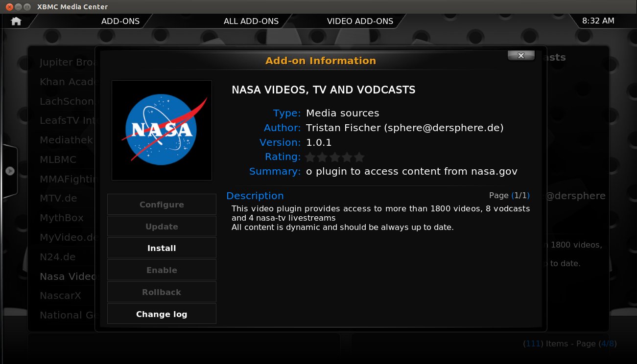
Task: Close the Add-on Information dialog
Action: click(521, 55)
